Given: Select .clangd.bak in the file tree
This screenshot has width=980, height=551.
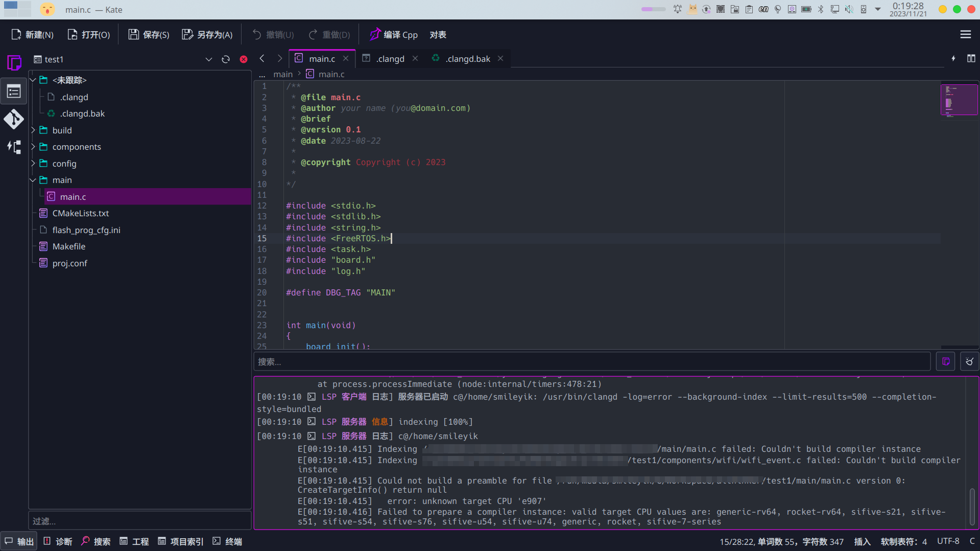Looking at the screenshot, I should [82, 113].
